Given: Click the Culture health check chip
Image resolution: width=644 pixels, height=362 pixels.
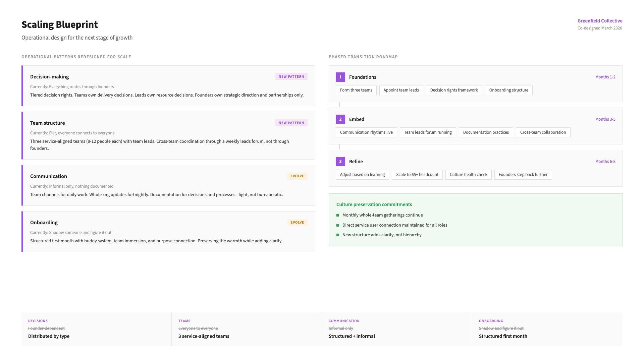Looking at the screenshot, I should [x=468, y=175].
